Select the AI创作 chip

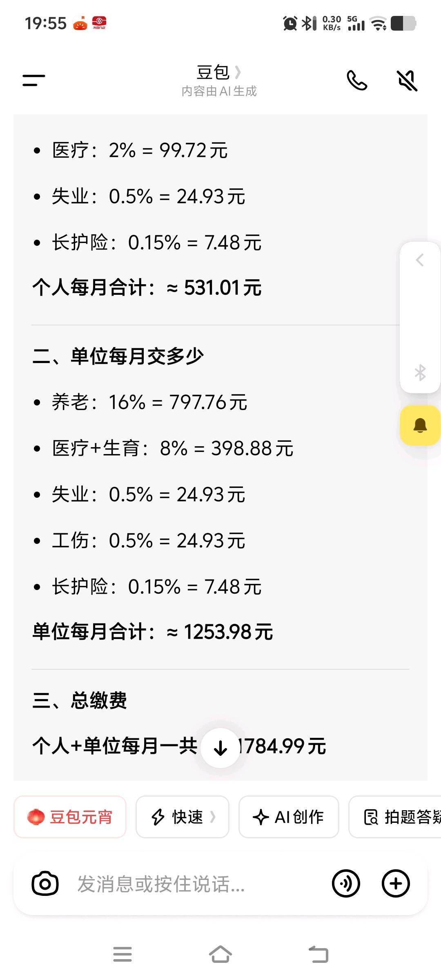pos(289,817)
